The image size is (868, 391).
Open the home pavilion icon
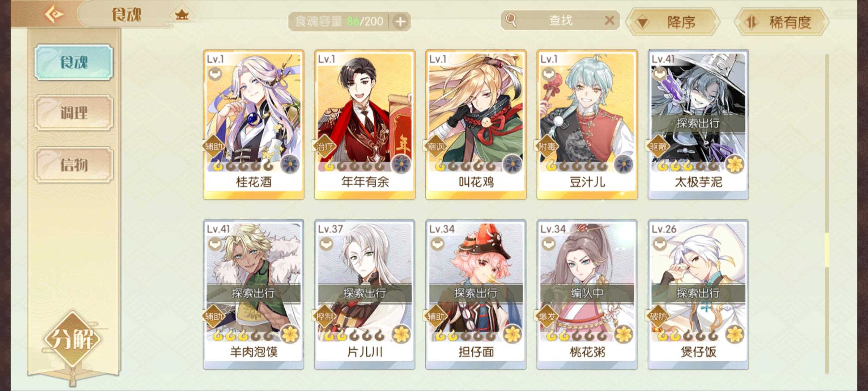click(182, 15)
